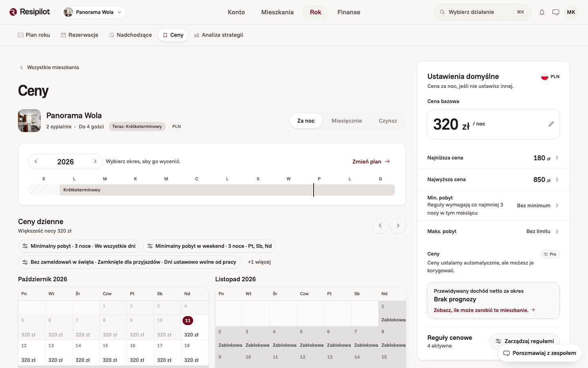Viewport: 588px width, 368px height.
Task: Show next months in Ceny dzienne
Action: pyautogui.click(x=398, y=226)
